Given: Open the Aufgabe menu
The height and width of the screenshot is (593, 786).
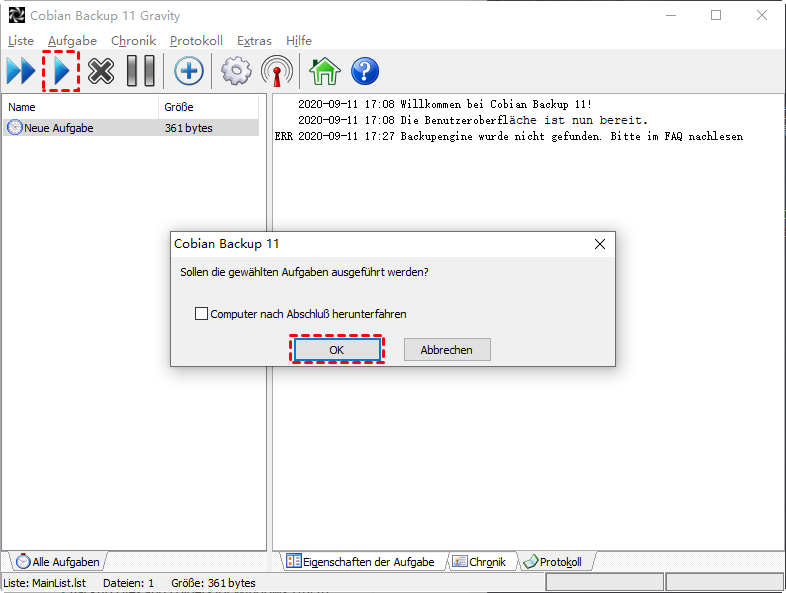Looking at the screenshot, I should tap(72, 41).
